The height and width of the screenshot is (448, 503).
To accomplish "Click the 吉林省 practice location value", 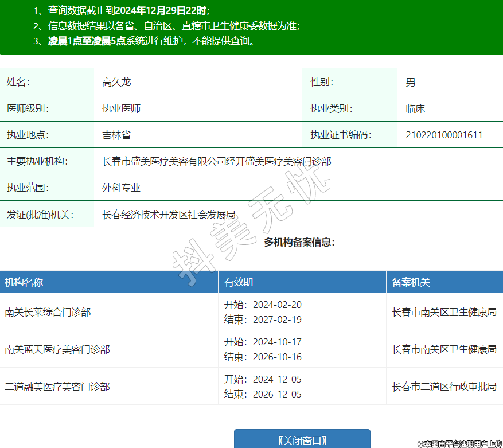I will click(x=116, y=135).
